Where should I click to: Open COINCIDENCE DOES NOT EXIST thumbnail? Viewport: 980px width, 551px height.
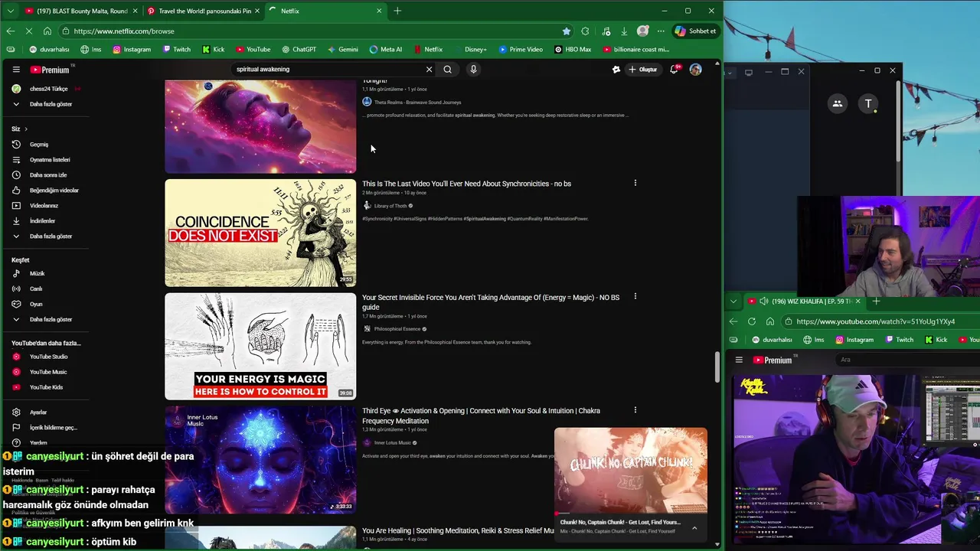click(260, 233)
